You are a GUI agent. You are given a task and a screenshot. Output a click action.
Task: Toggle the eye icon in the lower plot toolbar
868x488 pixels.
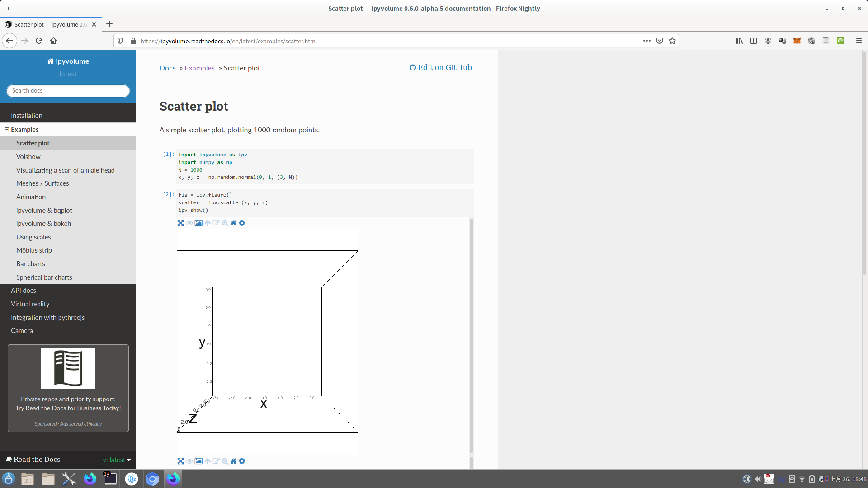point(189,461)
